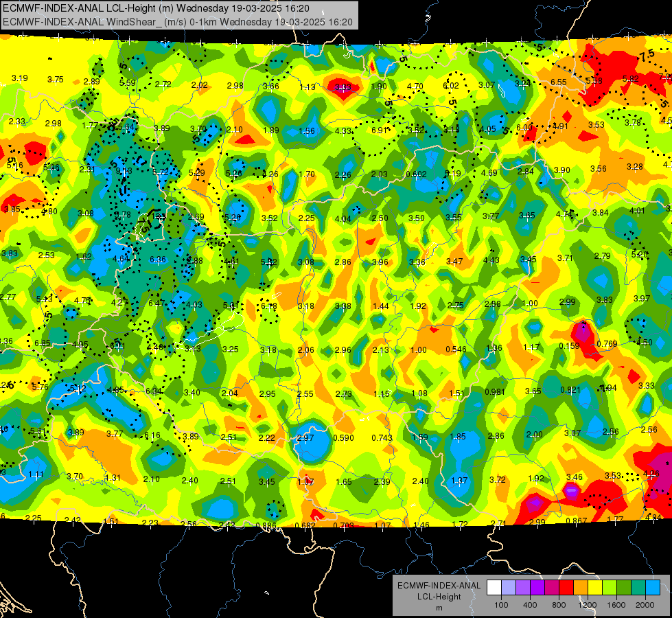
Task: Click the '400' legend scale label
Action: point(530,605)
